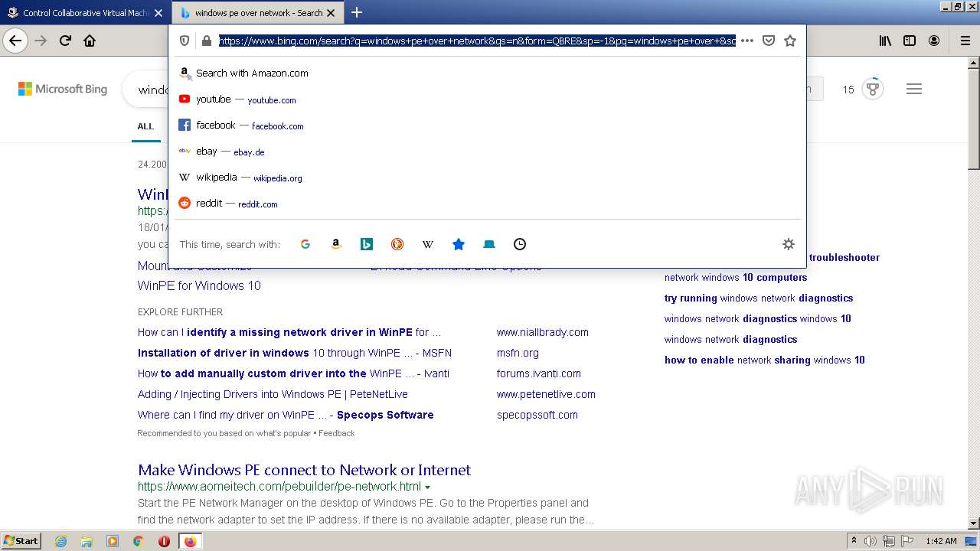Open related search network windows 10 computers

[736, 277]
